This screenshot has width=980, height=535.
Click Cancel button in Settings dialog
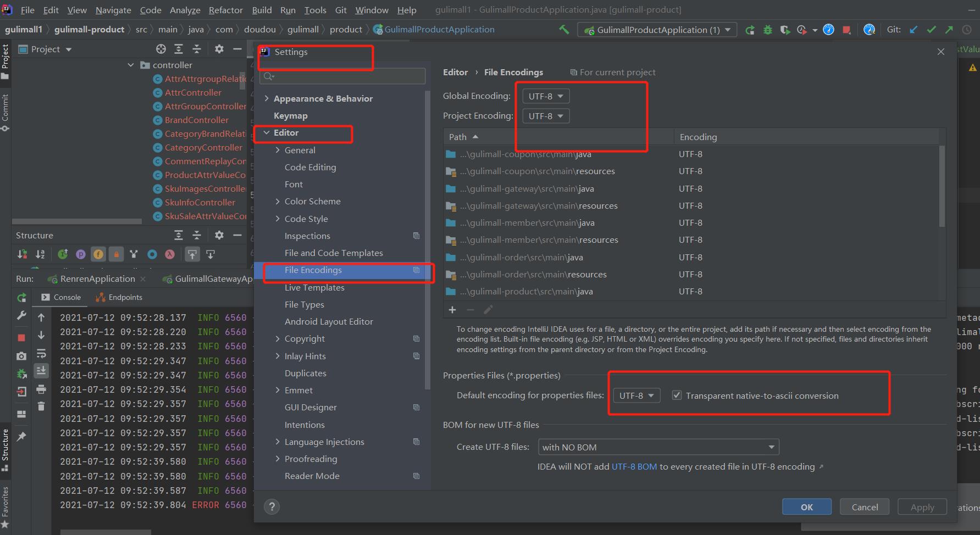865,507
